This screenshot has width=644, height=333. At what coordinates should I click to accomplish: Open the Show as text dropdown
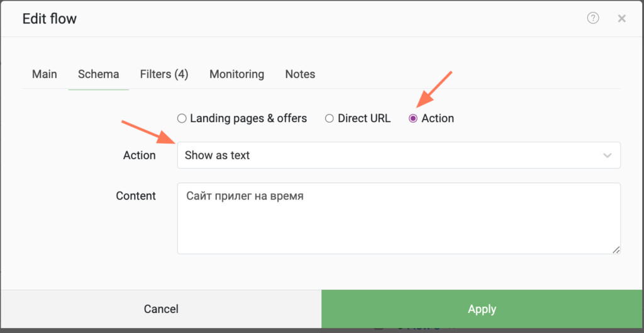click(399, 155)
